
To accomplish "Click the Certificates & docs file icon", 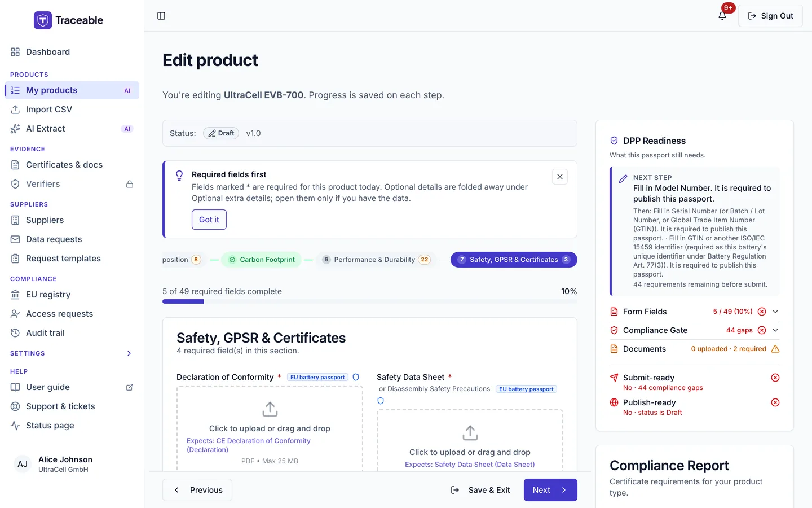I will (x=15, y=165).
